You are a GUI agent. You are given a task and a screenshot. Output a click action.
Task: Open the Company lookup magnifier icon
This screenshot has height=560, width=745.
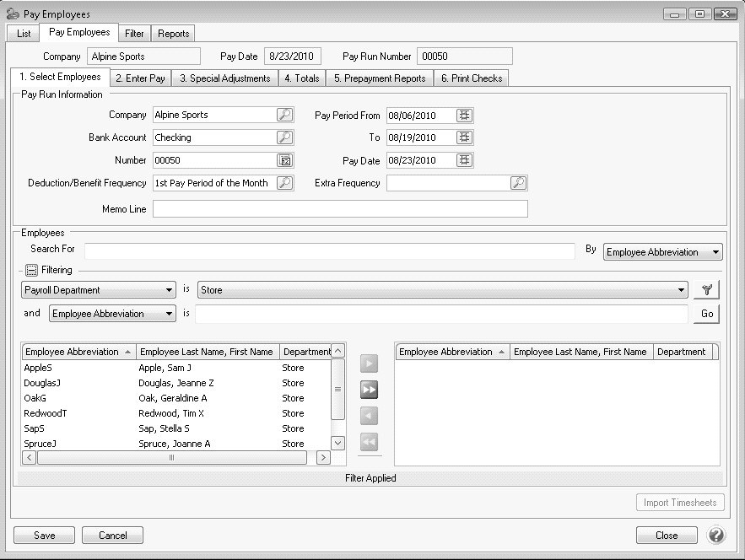285,115
